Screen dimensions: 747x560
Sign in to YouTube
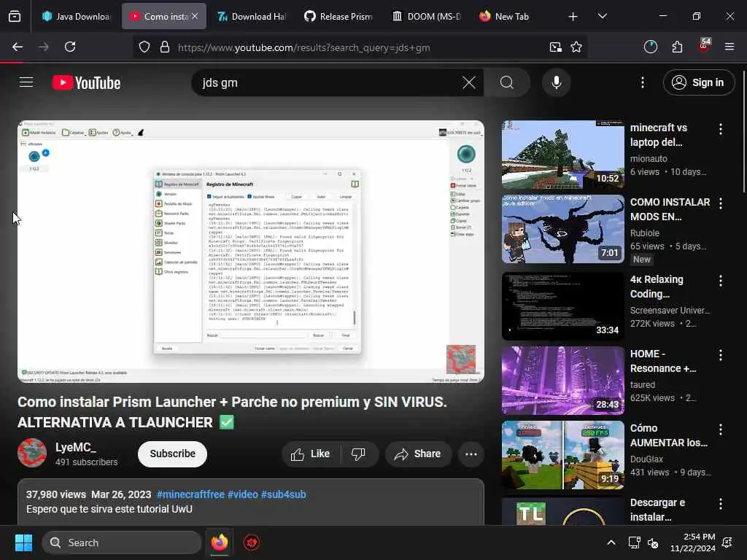click(698, 82)
